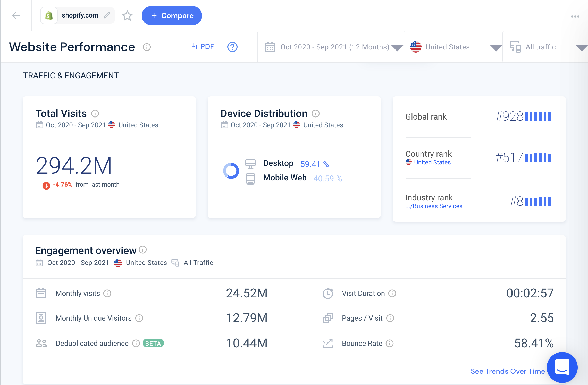Click the 00:02:57 visit duration value
The image size is (588, 385).
click(530, 293)
